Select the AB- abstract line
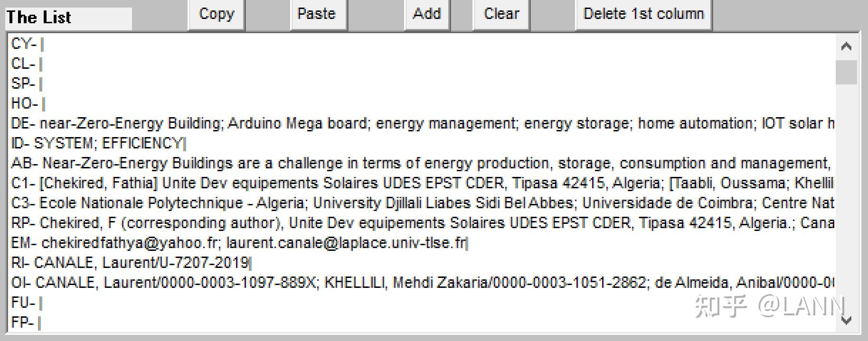868x341 pixels. 332,164
